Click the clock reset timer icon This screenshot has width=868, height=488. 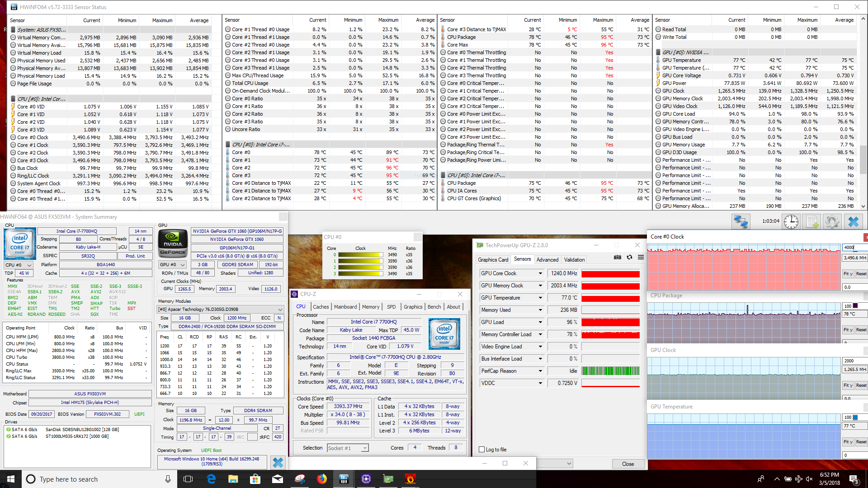[x=791, y=221]
